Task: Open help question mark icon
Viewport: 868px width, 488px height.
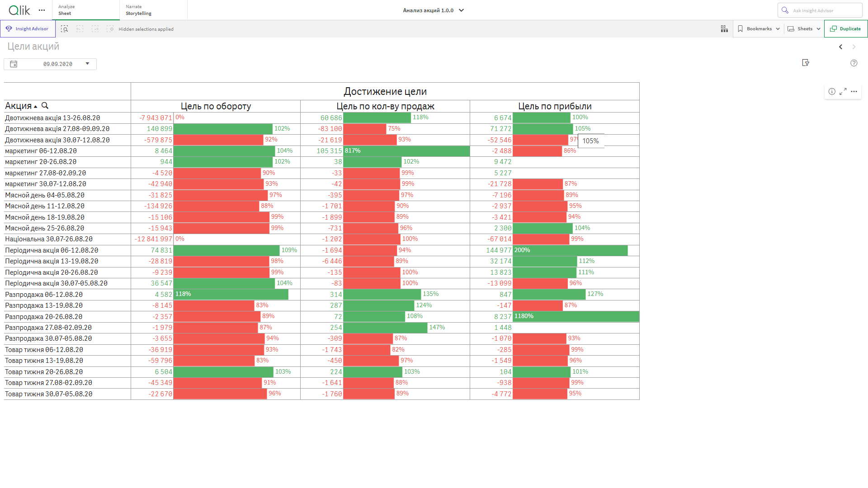Action: coord(854,63)
